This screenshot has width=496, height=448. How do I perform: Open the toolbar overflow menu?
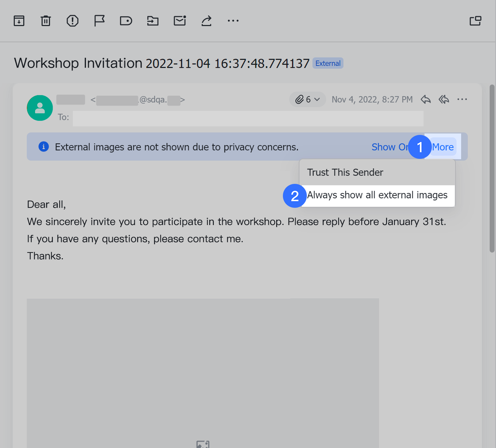(233, 21)
